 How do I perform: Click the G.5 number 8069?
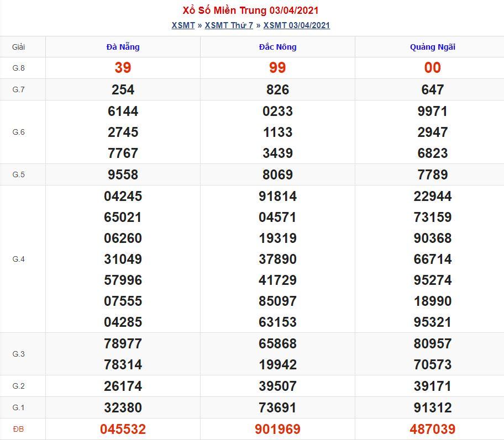(278, 174)
